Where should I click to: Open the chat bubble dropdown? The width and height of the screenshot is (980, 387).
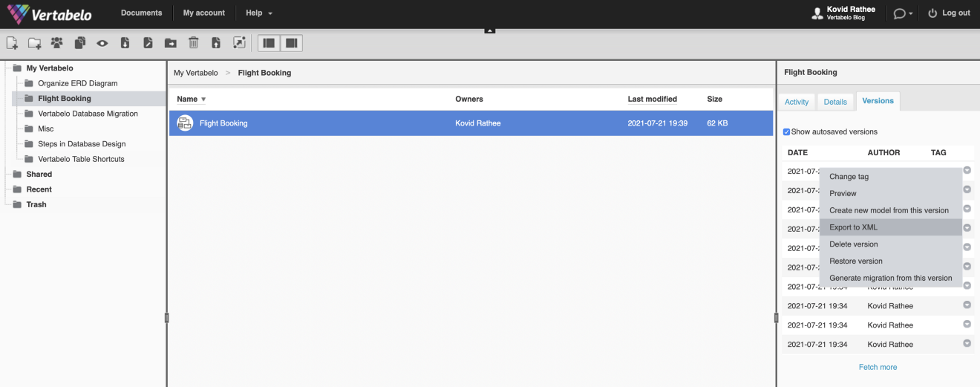pyautogui.click(x=903, y=13)
